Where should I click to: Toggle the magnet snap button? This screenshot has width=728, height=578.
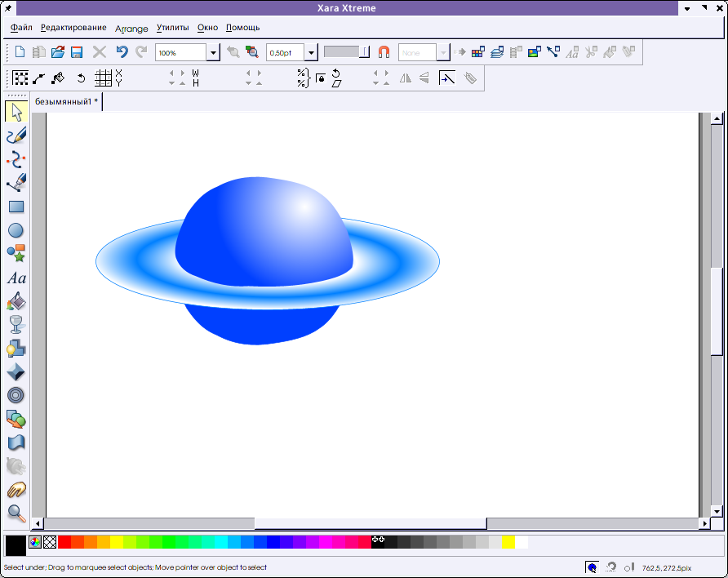[384, 52]
